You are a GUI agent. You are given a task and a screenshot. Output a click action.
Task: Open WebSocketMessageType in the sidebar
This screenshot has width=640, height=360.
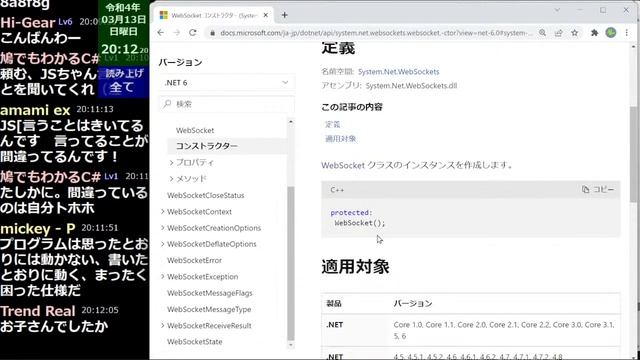(209, 309)
